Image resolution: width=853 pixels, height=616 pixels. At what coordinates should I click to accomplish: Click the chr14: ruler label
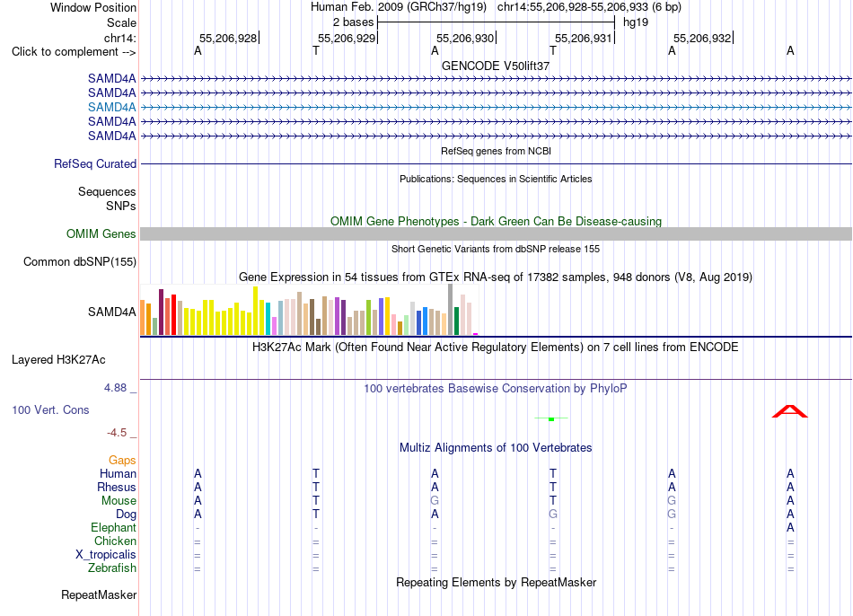tap(119, 38)
